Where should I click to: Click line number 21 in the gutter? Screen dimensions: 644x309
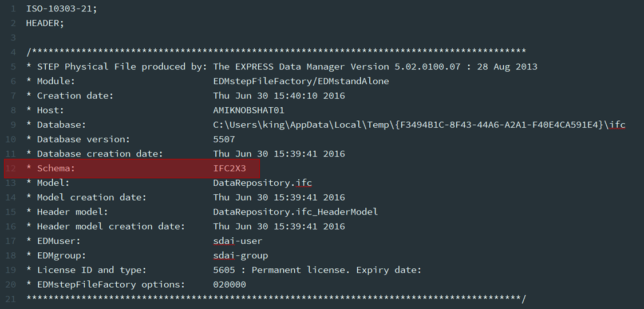pos(11,299)
